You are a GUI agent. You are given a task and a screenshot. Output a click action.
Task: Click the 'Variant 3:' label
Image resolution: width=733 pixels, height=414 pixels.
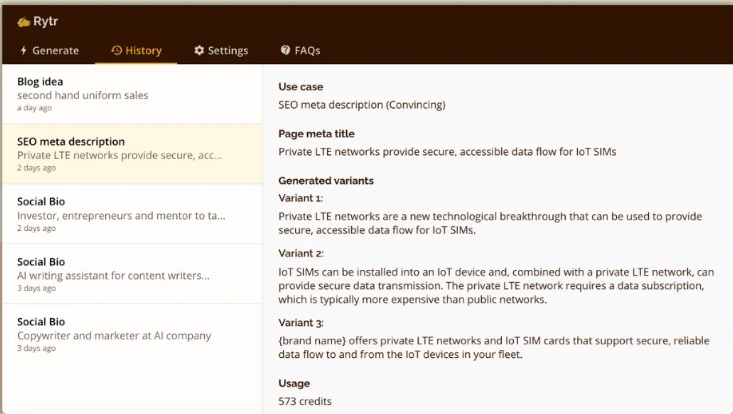pos(301,323)
